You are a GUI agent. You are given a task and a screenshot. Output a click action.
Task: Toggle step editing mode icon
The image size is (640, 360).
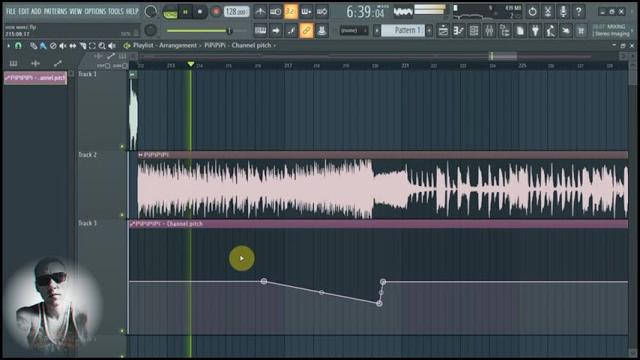(291, 30)
